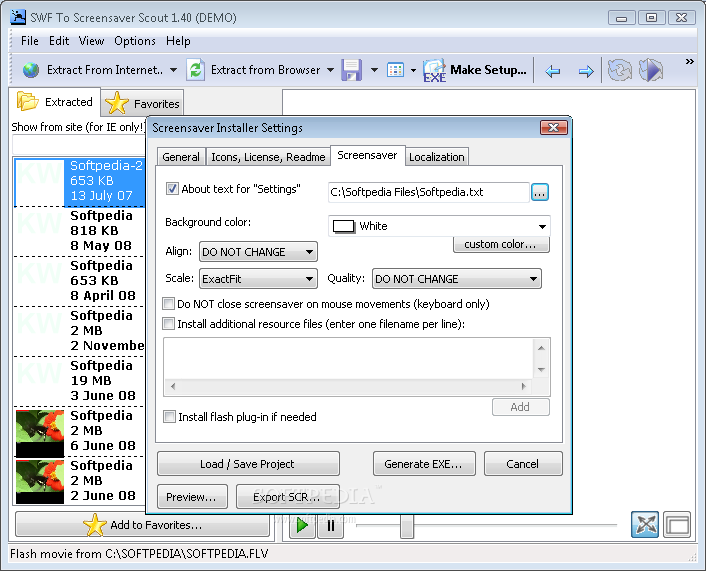The image size is (706, 571).
Task: Click the blue back arrow icon
Action: coord(552,71)
